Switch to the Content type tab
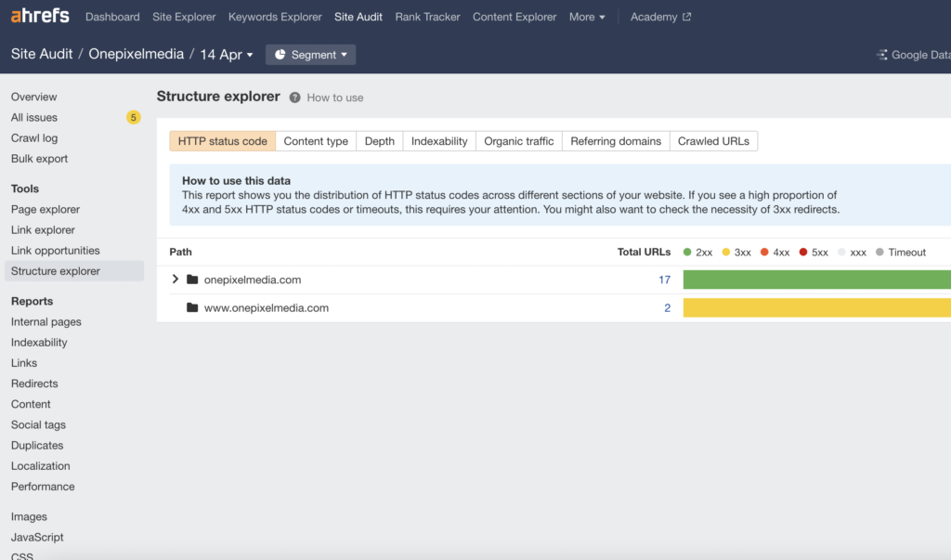 [x=316, y=141]
